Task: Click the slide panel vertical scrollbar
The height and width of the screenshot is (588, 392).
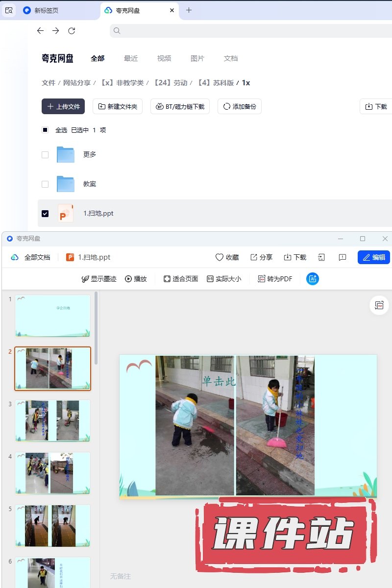Action: (x=96, y=328)
